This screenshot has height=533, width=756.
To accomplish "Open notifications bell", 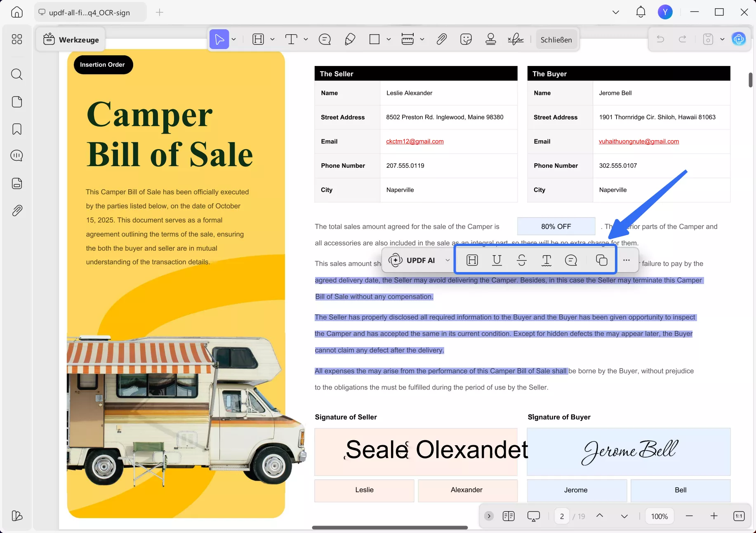I will point(641,12).
